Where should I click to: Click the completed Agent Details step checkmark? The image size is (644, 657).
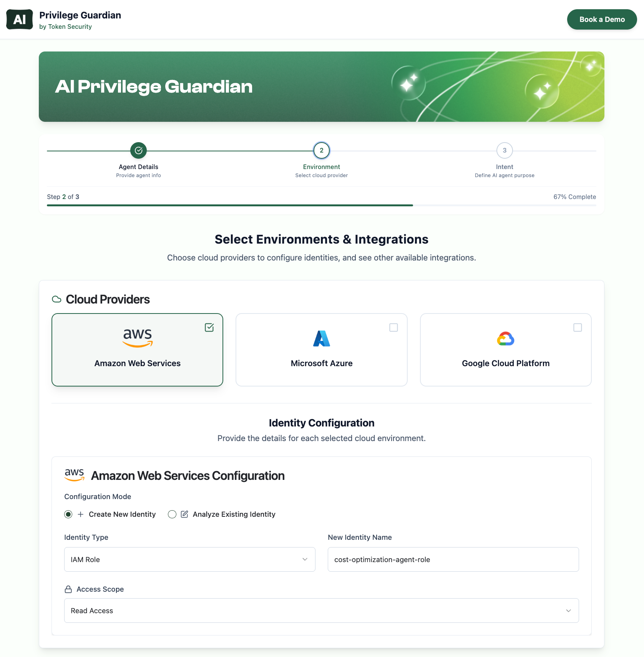[138, 151]
